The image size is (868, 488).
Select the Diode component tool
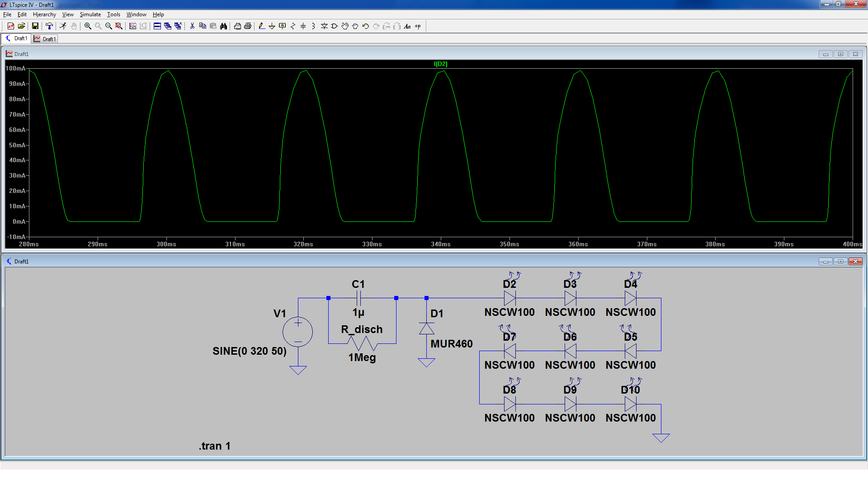point(324,26)
